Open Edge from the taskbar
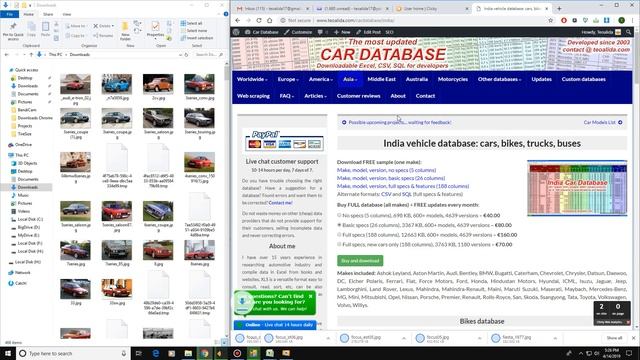 [156, 353]
